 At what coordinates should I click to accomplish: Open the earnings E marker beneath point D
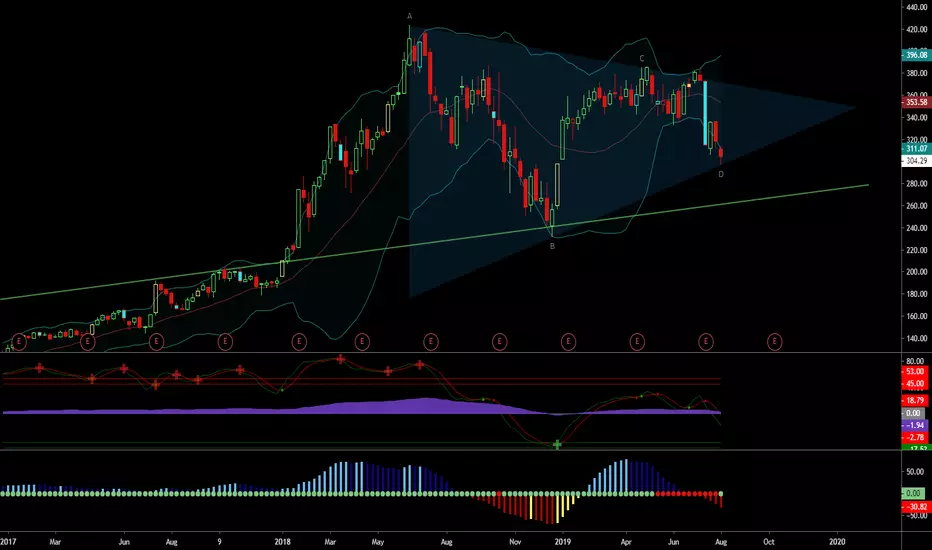(x=706, y=342)
